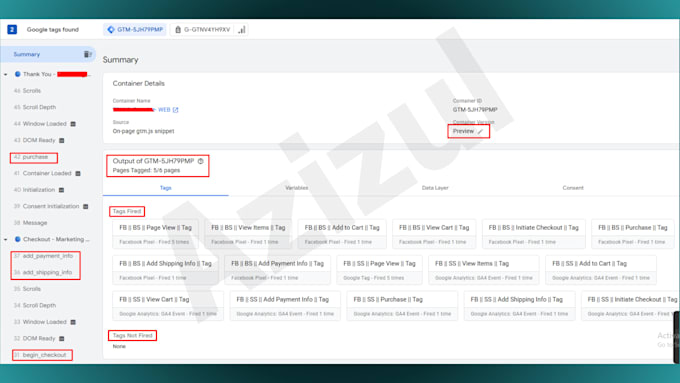Select event 42 purchase
This screenshot has height=383, width=680.
31,157
